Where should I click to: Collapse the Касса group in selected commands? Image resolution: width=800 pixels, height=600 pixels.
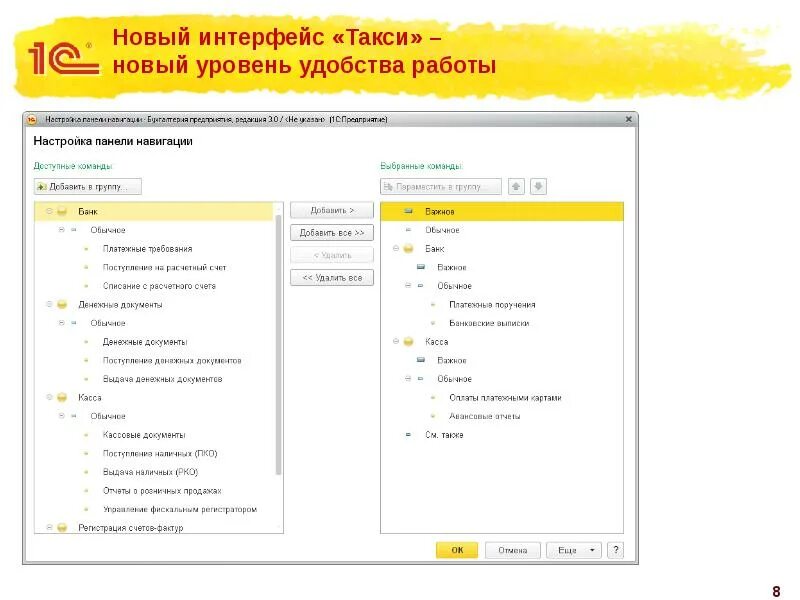point(396,341)
